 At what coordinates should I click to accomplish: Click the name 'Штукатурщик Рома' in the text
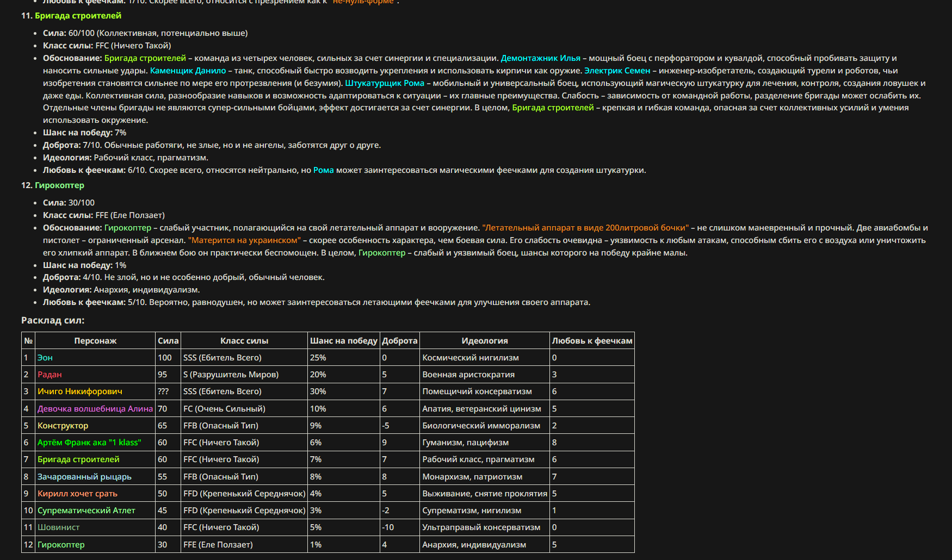(x=385, y=83)
